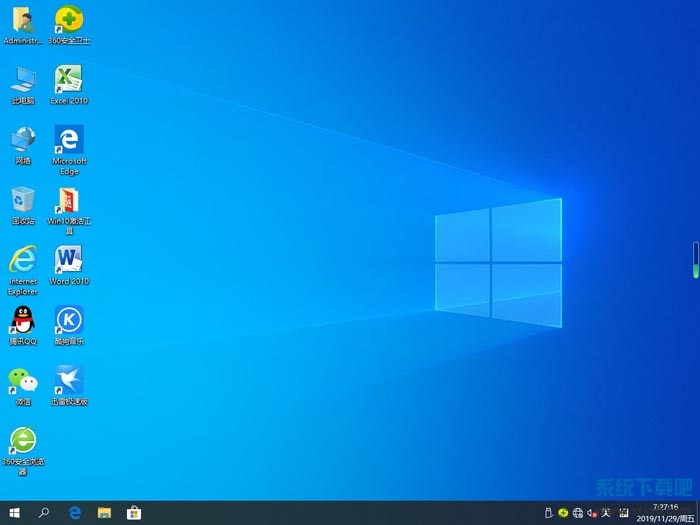This screenshot has width=700, height=525.
Task: Open the taskbar clock and date
Action: click(x=664, y=513)
